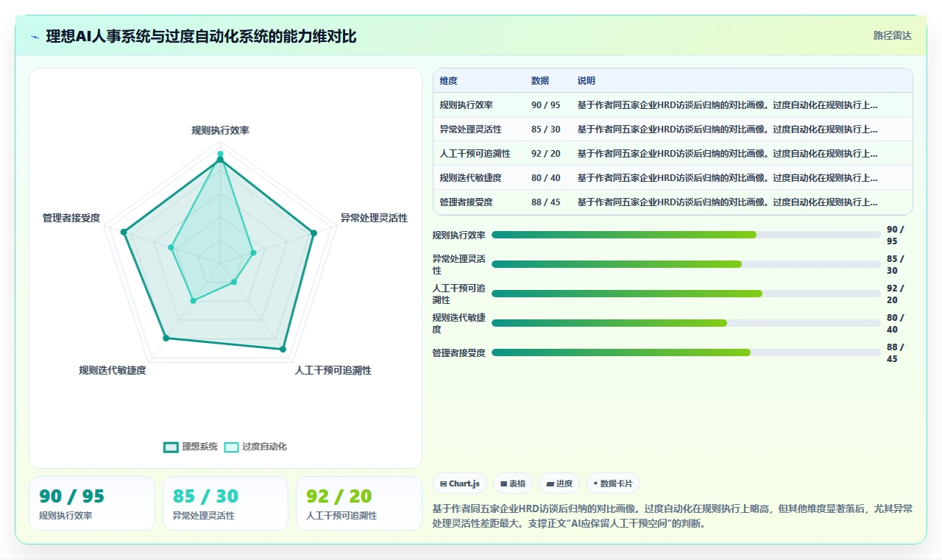The height and width of the screenshot is (560, 942).
Task: Click the 规则执行效率 radar axis label
Action: [220, 130]
